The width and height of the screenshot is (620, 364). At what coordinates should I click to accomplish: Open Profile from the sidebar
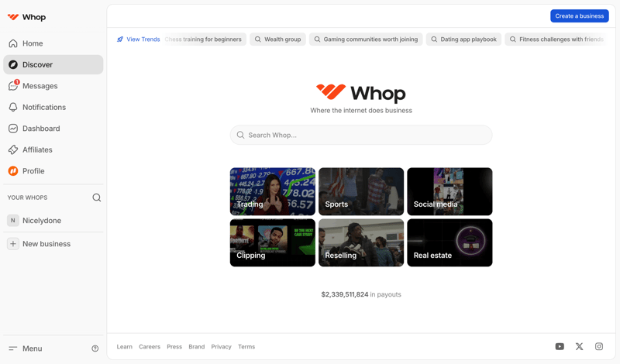click(53, 171)
